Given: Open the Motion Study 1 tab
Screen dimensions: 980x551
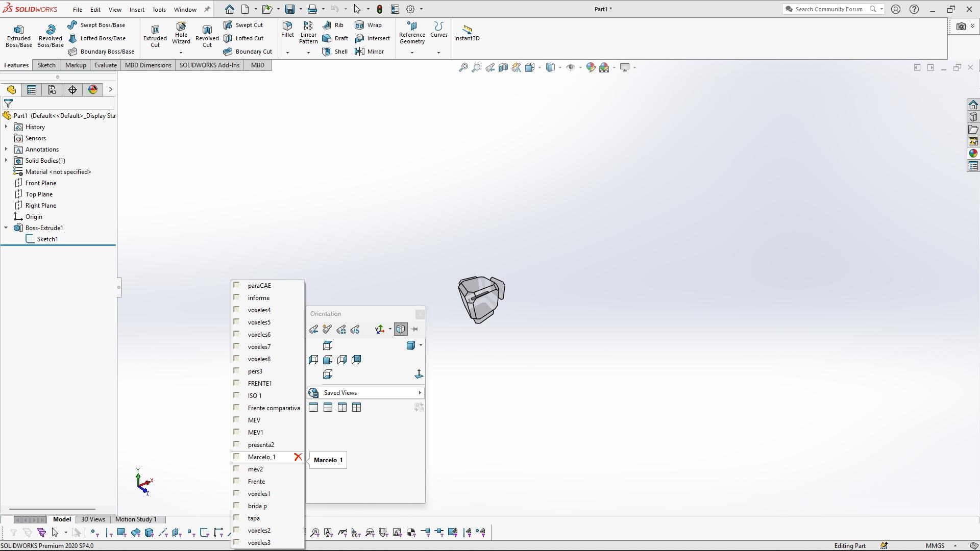Looking at the screenshot, I should tap(136, 519).
